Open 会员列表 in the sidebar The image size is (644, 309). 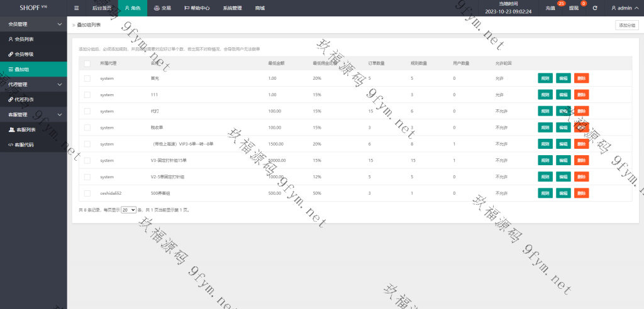pyautogui.click(x=33, y=39)
